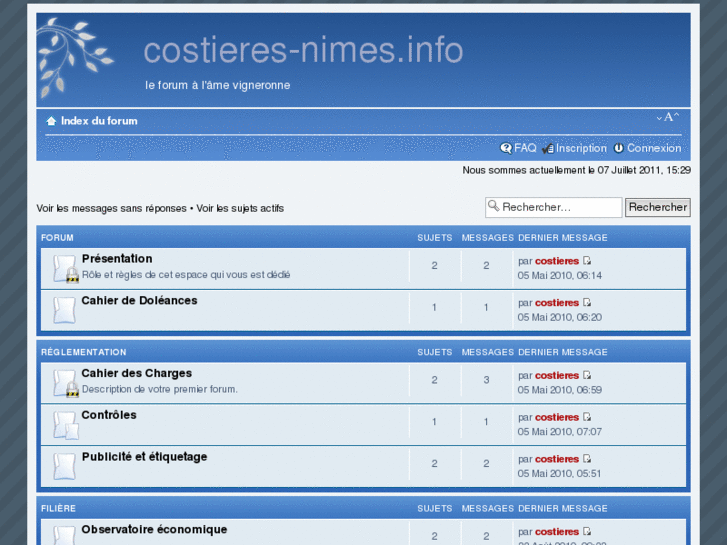727x545 pixels.
Task: Click the date 05 Mai 2010, 06:14
Action: (560, 276)
